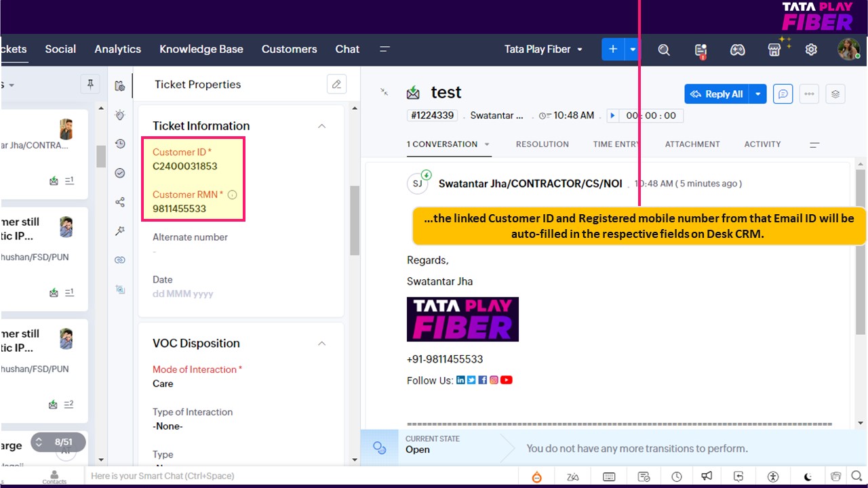Open the ticket view selector dropdown arrow
This screenshot has height=488, width=868.
tap(12, 85)
